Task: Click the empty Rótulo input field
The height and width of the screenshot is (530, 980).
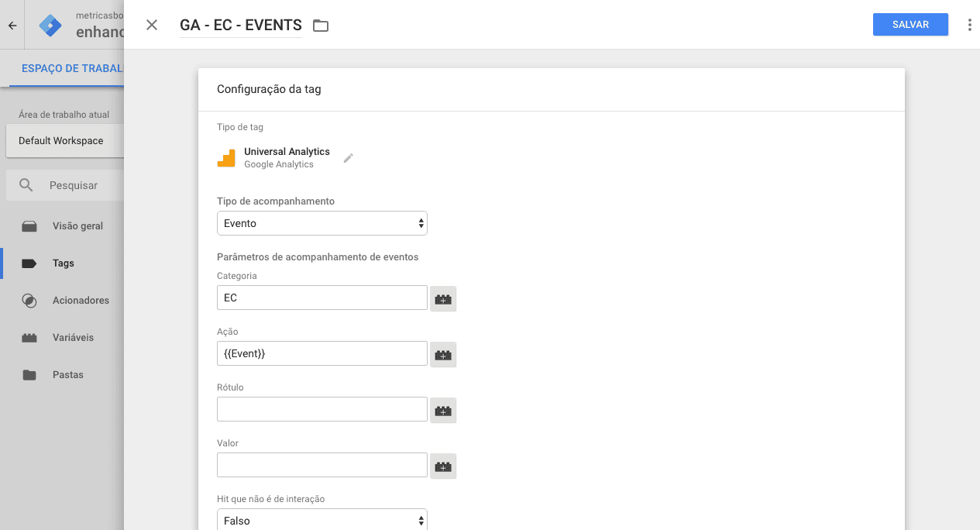Action: 322,409
